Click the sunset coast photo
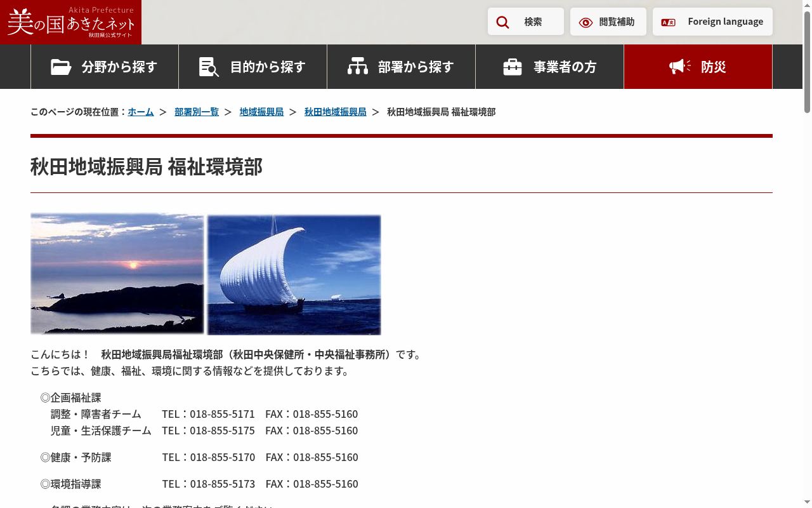The height and width of the screenshot is (508, 812). 117,274
